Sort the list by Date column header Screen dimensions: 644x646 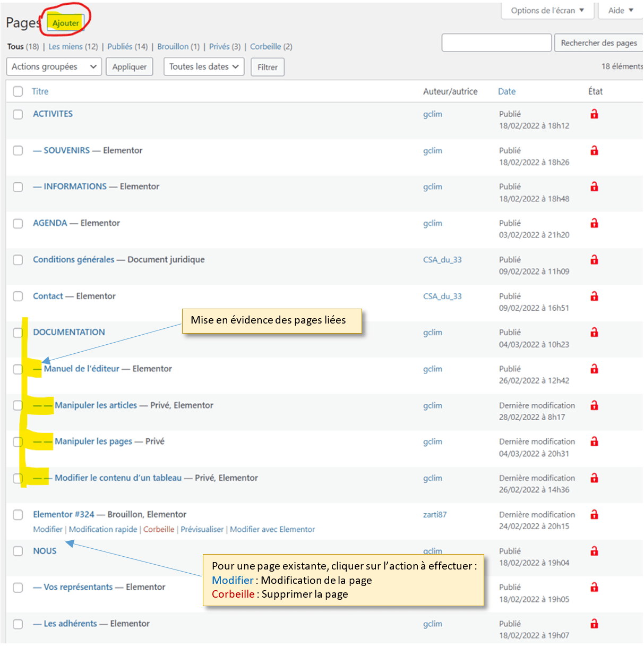[x=506, y=91]
